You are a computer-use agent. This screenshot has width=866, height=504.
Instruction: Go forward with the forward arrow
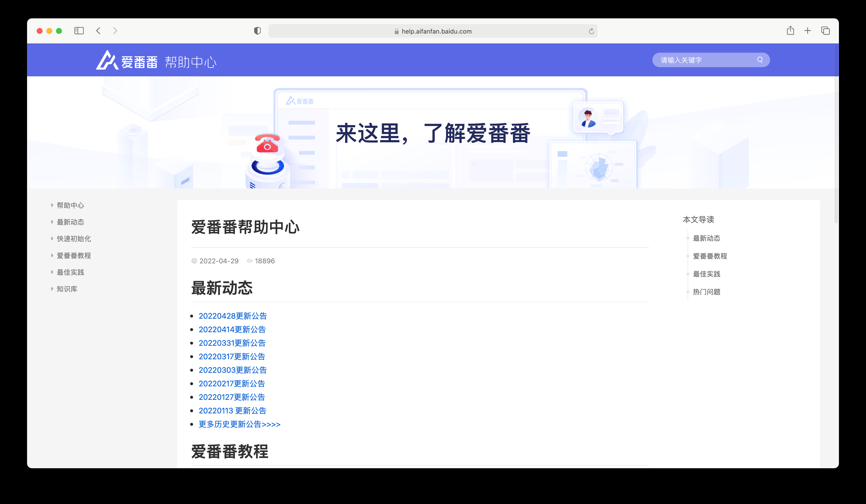pos(115,31)
